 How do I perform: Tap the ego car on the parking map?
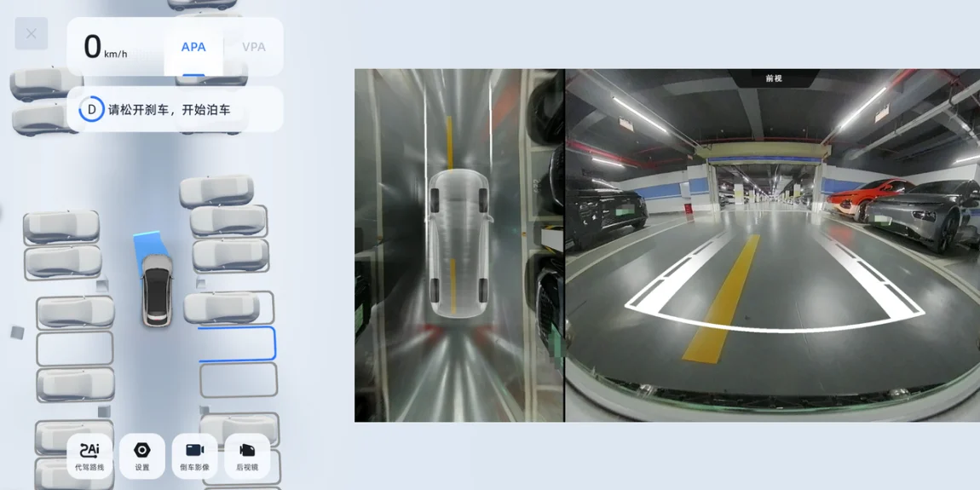pyautogui.click(x=156, y=291)
